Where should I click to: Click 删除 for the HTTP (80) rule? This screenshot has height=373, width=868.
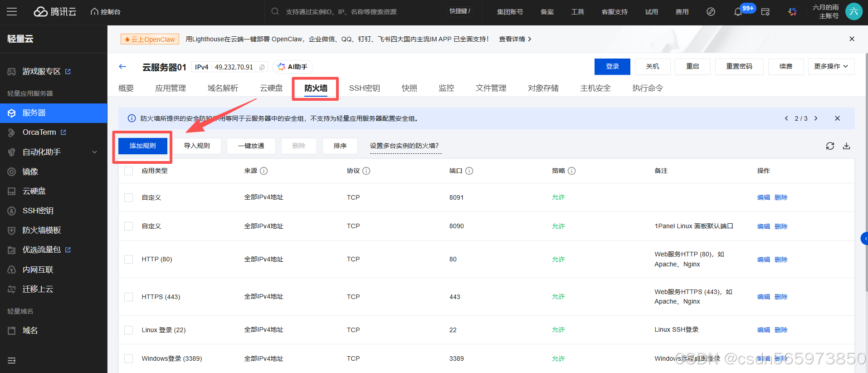coord(781,260)
